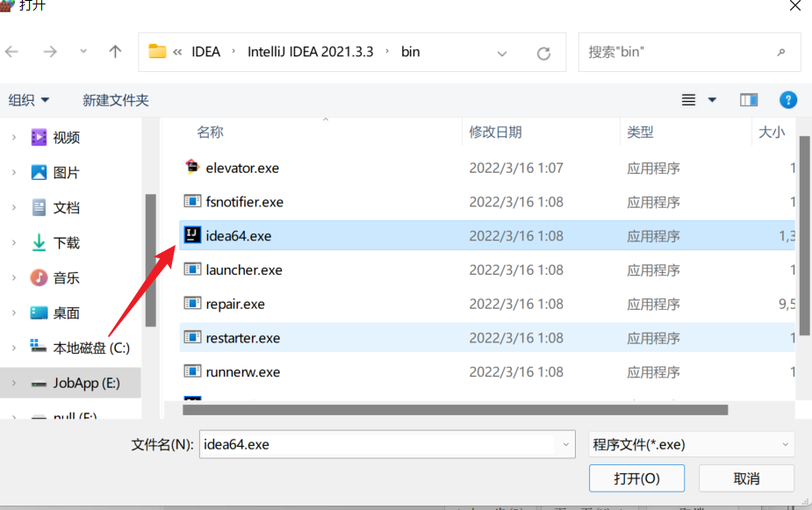The height and width of the screenshot is (510, 812).
Task: Expand the 图片 tree node
Action: tap(13, 172)
